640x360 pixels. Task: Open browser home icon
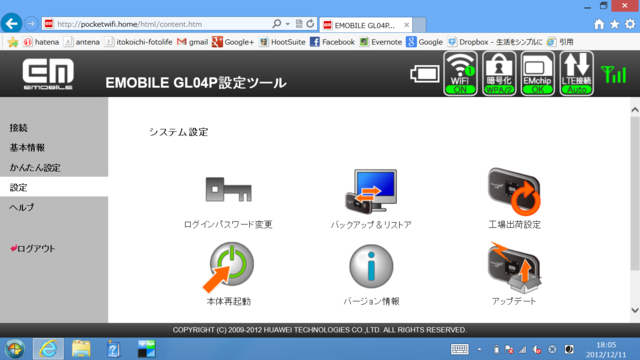pos(599,24)
